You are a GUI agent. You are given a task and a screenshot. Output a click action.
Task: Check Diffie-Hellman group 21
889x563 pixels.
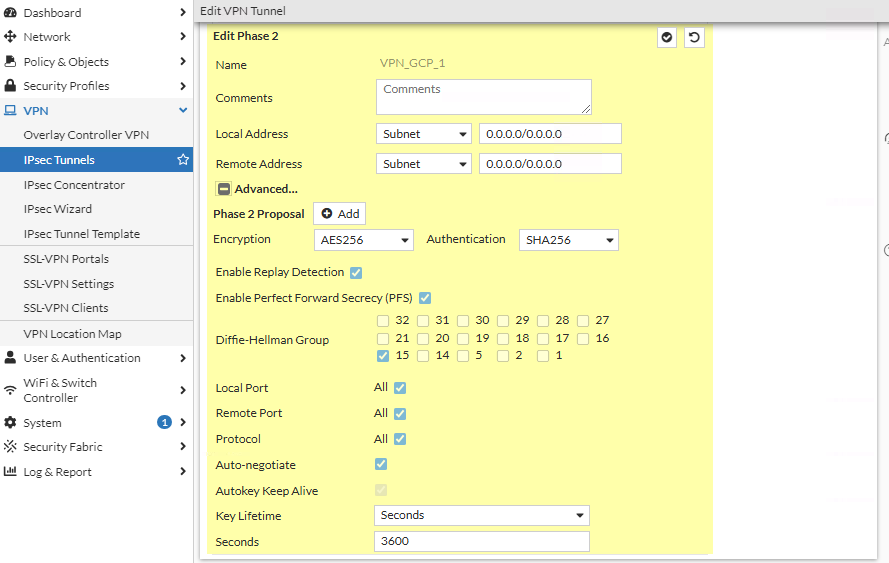(x=383, y=339)
